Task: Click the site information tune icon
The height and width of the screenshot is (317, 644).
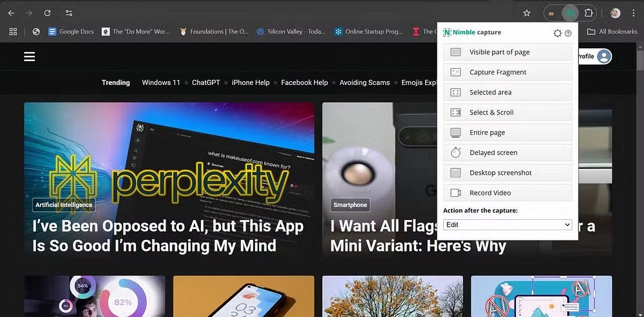Action: [69, 13]
